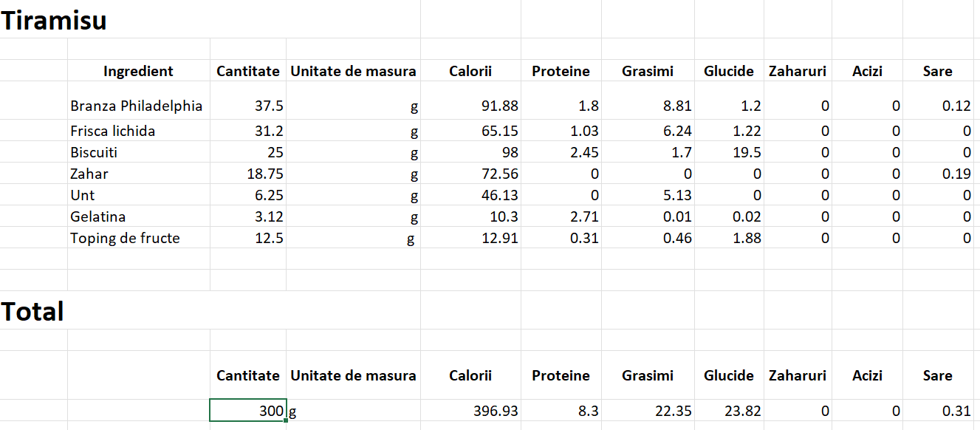
Task: Select the Tiramisu title cell
Action: 54,20
